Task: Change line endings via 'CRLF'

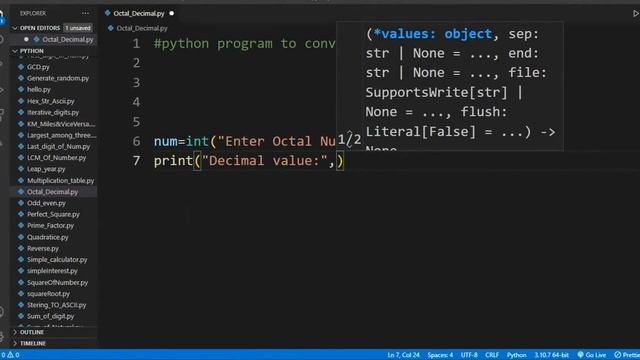Action: pyautogui.click(x=492, y=355)
